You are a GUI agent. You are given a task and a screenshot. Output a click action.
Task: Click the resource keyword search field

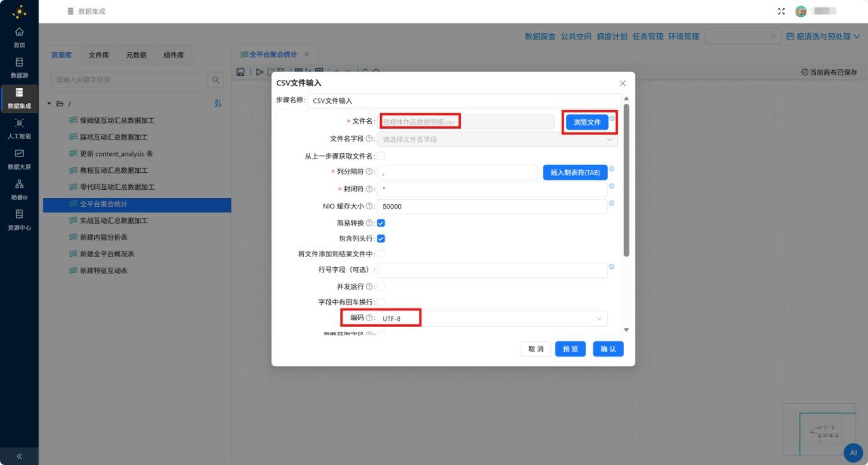pos(129,80)
